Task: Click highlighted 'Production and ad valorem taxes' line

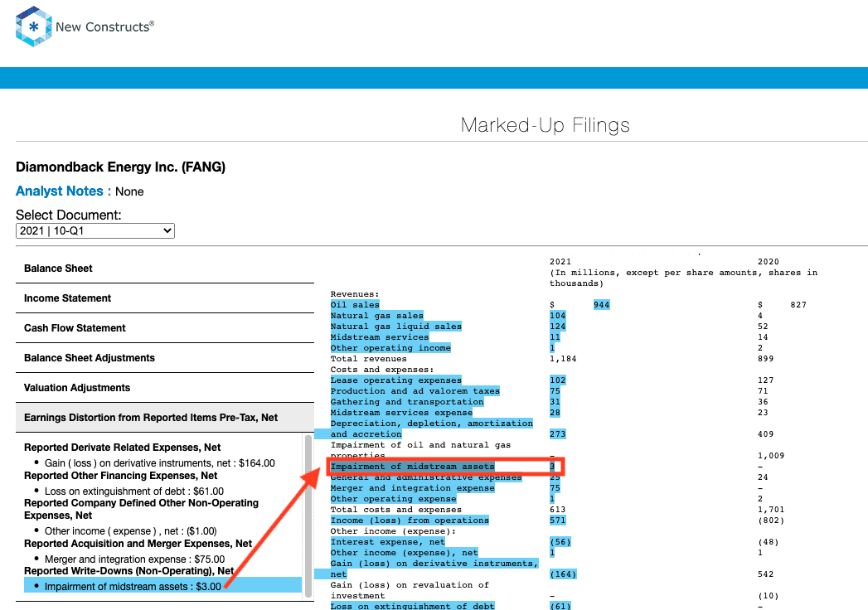Action: tap(415, 391)
